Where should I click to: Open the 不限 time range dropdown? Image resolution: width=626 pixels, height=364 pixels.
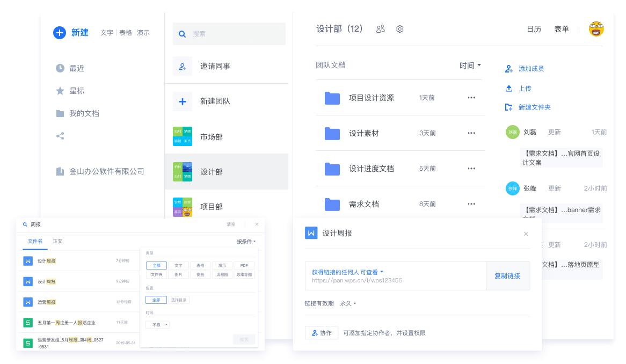(x=156, y=324)
